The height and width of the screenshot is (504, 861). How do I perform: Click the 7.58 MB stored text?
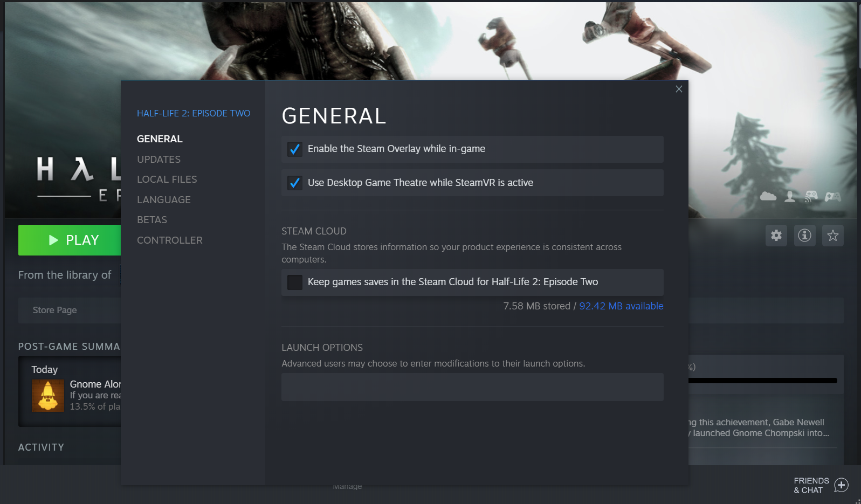click(537, 306)
